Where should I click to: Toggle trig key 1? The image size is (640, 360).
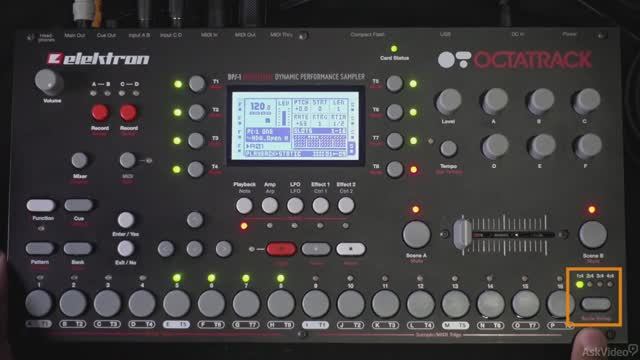click(39, 304)
